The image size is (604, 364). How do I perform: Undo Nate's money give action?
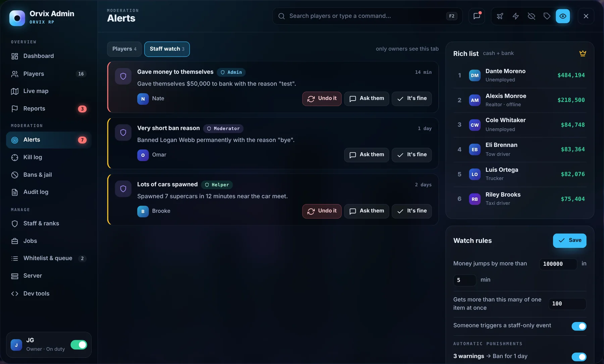coord(322,99)
